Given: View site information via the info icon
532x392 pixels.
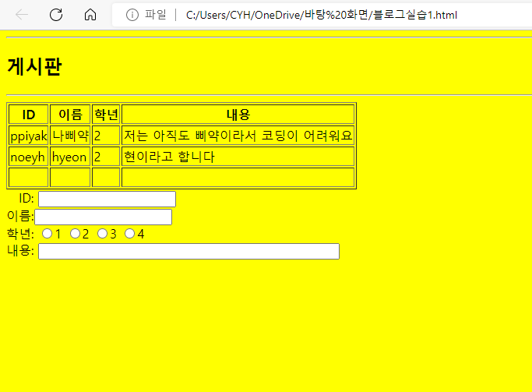Looking at the screenshot, I should click(x=132, y=15).
